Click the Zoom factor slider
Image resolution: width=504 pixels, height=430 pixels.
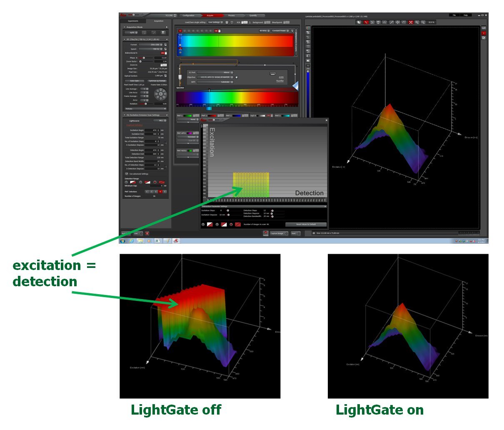[146, 61]
